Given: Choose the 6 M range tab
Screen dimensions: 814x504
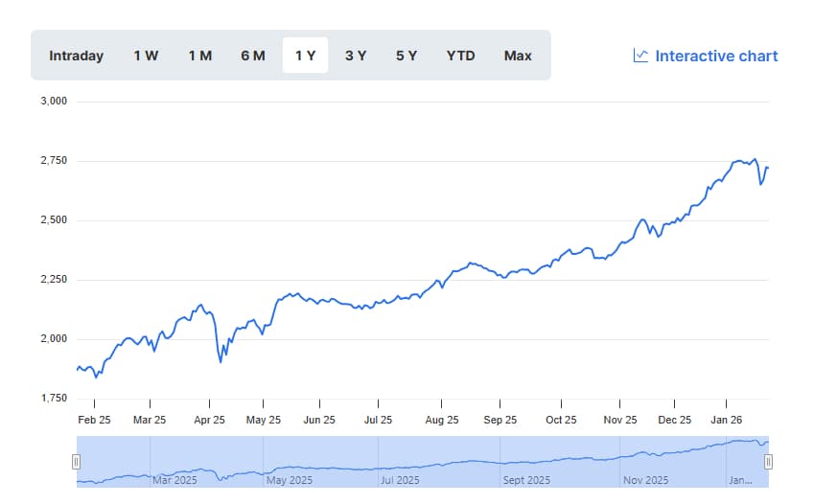Looking at the screenshot, I should [253, 56].
